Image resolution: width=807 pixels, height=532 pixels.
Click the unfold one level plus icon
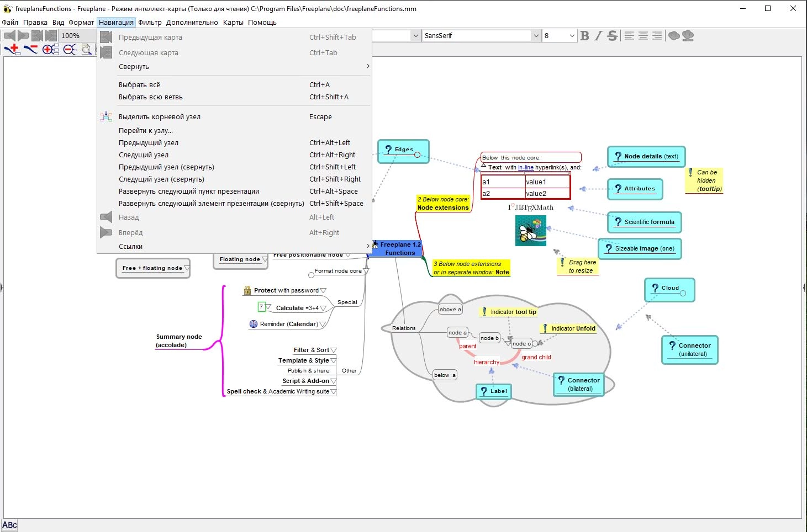point(50,50)
